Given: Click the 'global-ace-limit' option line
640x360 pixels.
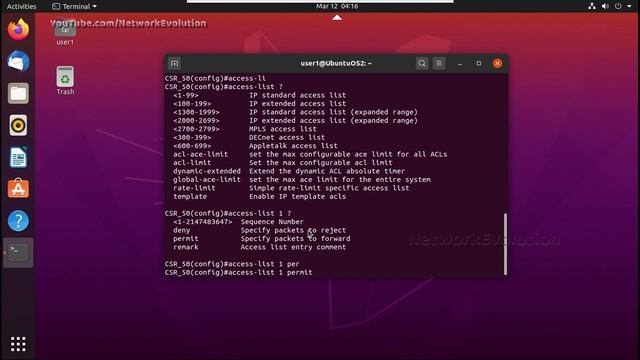Looking at the screenshot, I should (x=302, y=180).
